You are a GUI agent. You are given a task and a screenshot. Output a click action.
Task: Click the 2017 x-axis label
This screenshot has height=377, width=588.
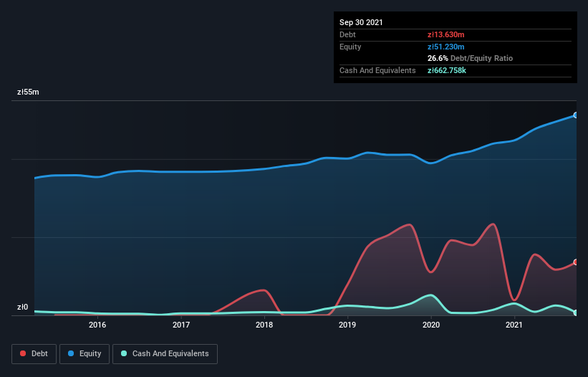pos(180,325)
